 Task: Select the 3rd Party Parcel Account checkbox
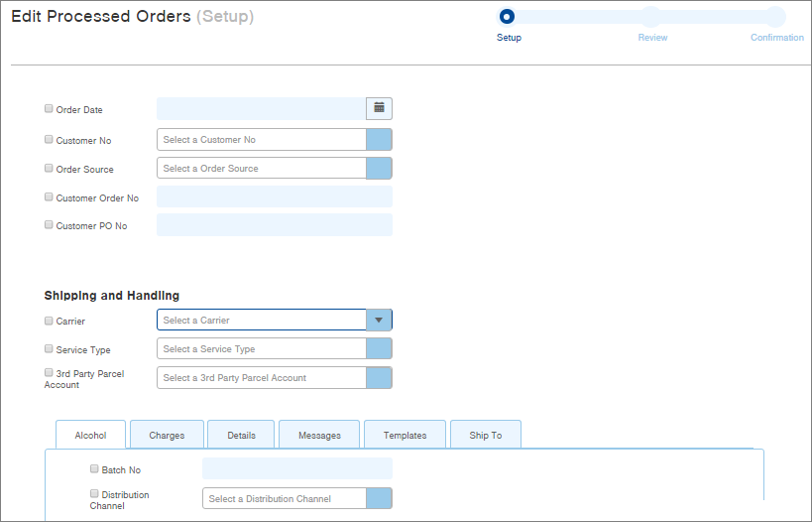click(x=49, y=372)
